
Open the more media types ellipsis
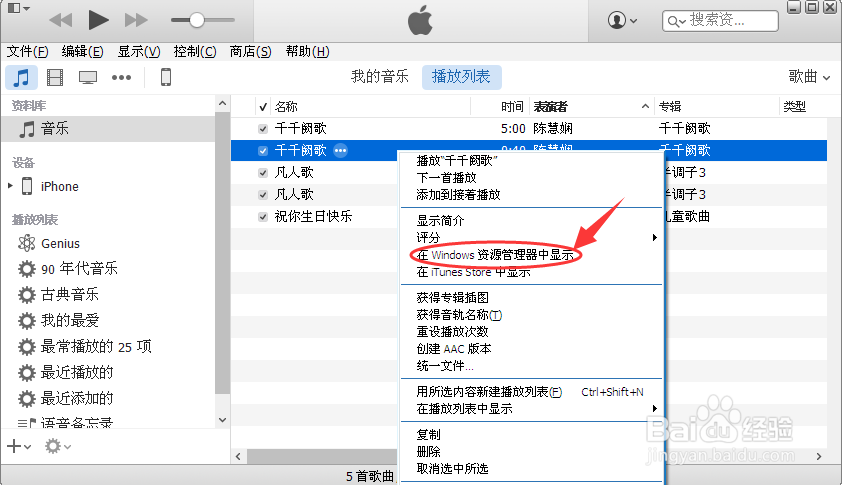[x=121, y=77]
